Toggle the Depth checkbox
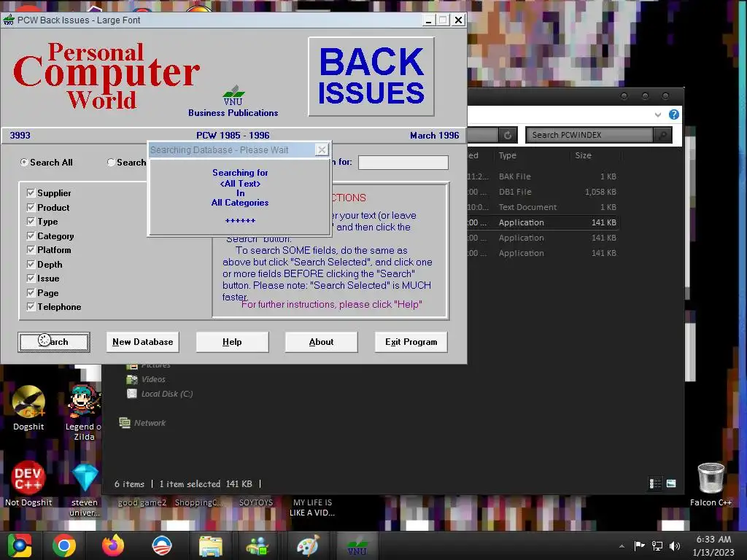This screenshot has height=560, width=747. 31,264
